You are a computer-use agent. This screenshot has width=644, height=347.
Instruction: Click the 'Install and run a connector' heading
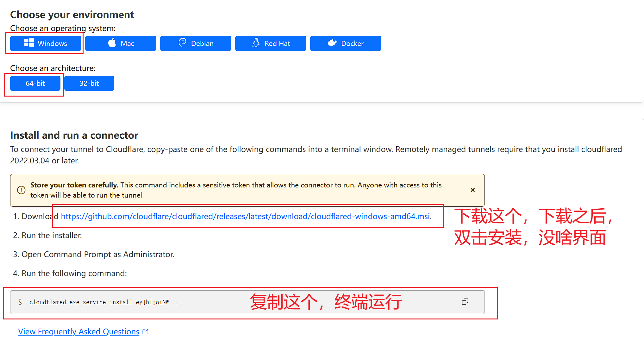[74, 135]
